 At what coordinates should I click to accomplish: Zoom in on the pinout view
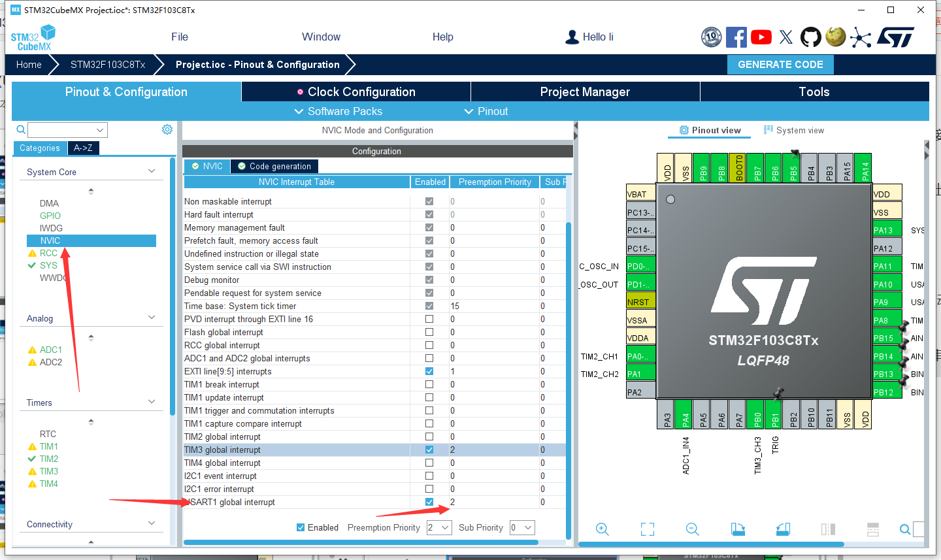[x=603, y=529]
